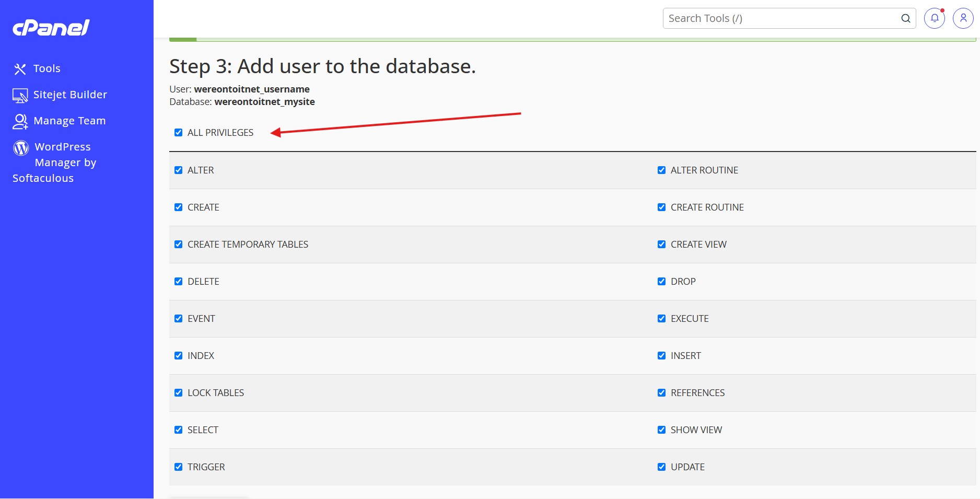Toggle the ALTER privilege checkbox
Screen dimensions: 980x499
click(179, 170)
